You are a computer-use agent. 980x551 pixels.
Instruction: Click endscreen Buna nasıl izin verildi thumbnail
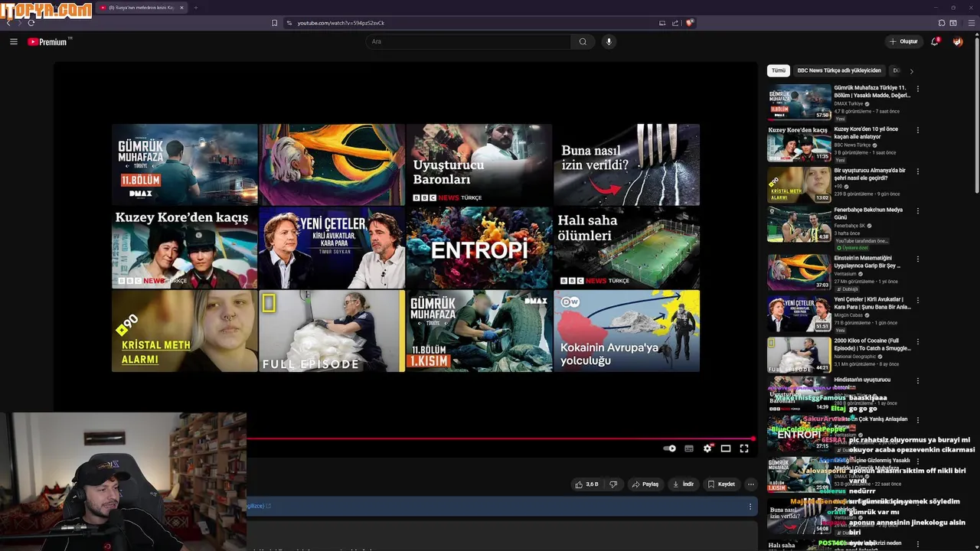click(x=626, y=165)
